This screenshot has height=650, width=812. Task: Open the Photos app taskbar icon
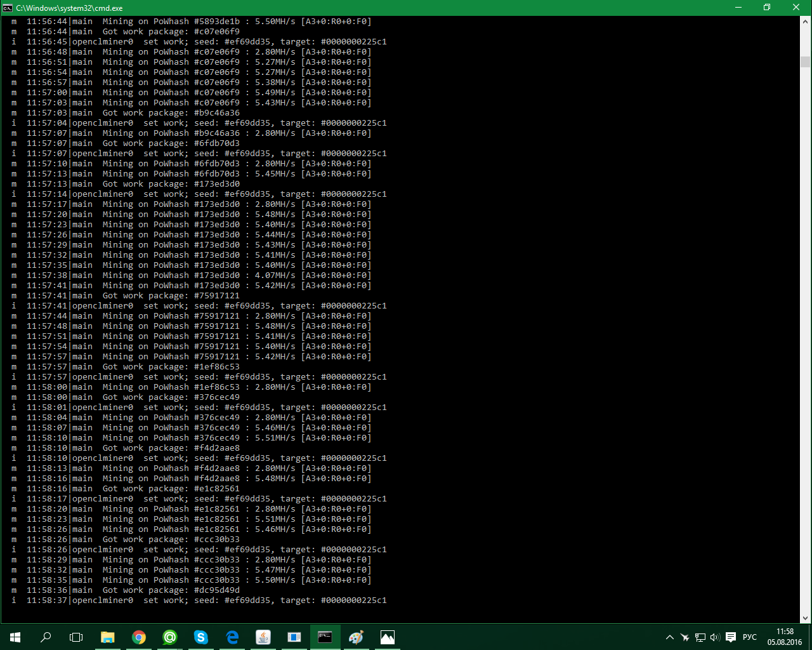387,637
